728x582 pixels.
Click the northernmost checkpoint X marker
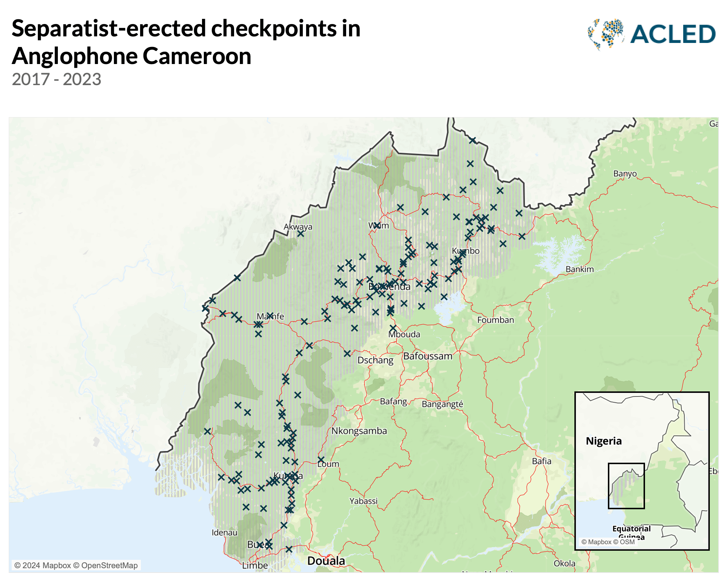[x=472, y=140]
